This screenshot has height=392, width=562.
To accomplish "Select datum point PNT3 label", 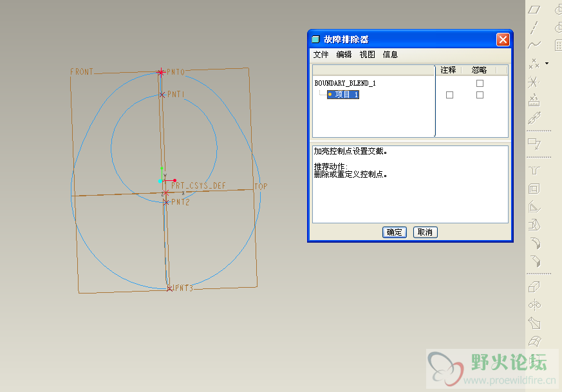I will 183,288.
